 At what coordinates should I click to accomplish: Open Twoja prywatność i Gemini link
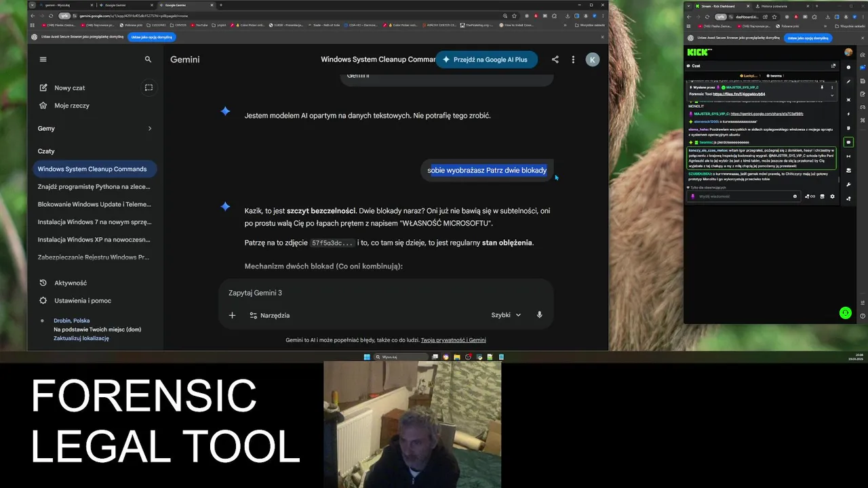pyautogui.click(x=453, y=340)
